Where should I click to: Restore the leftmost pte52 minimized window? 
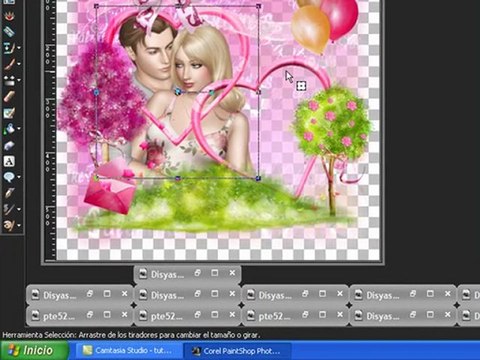coord(90,314)
